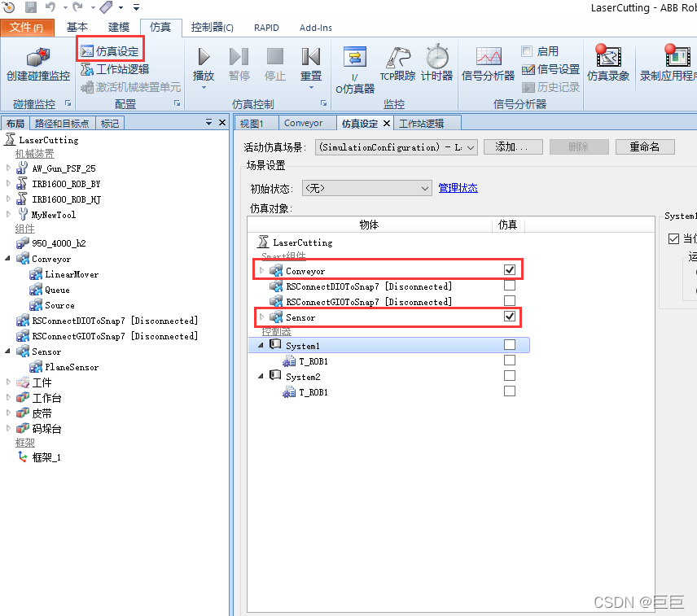Select 码垛台 in layout tree

pos(46,429)
